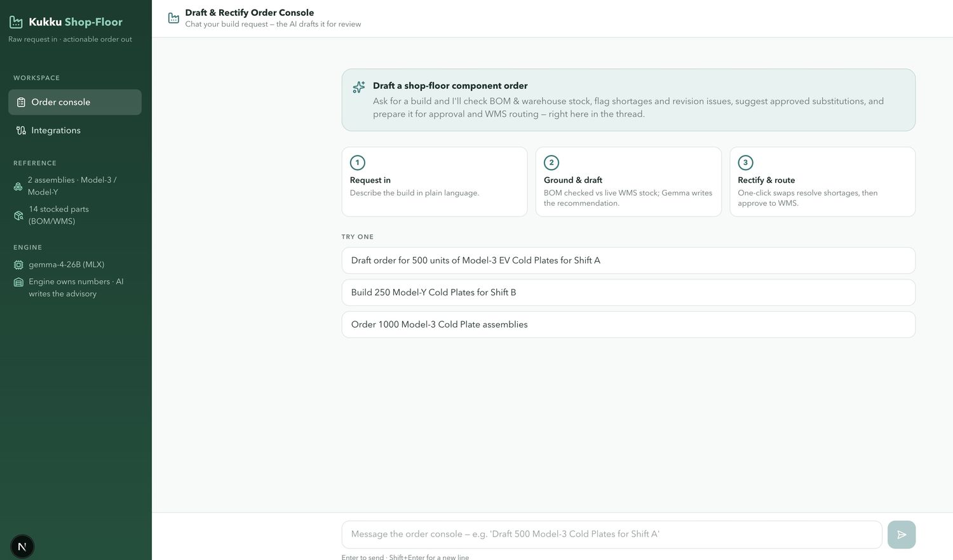Click the engine owns numbers warehouse icon

pyautogui.click(x=18, y=282)
